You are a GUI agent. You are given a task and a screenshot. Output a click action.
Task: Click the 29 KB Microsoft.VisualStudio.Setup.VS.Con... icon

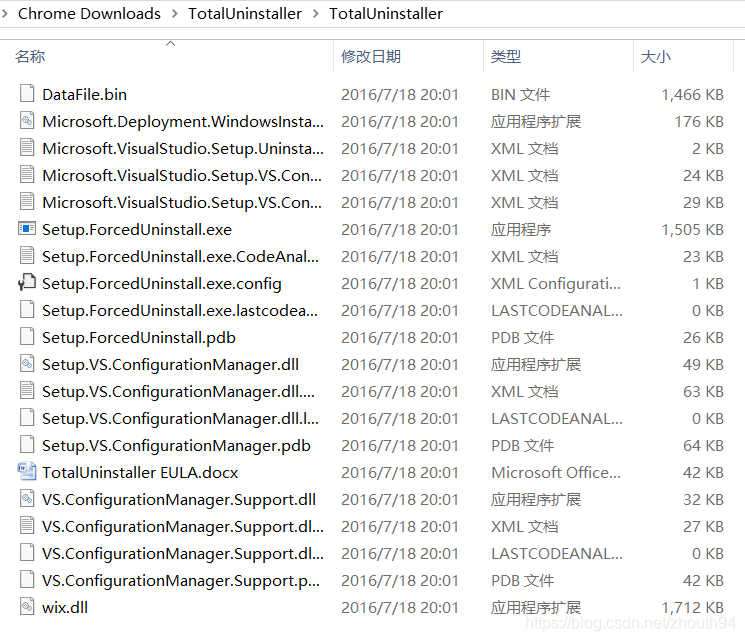pos(27,201)
